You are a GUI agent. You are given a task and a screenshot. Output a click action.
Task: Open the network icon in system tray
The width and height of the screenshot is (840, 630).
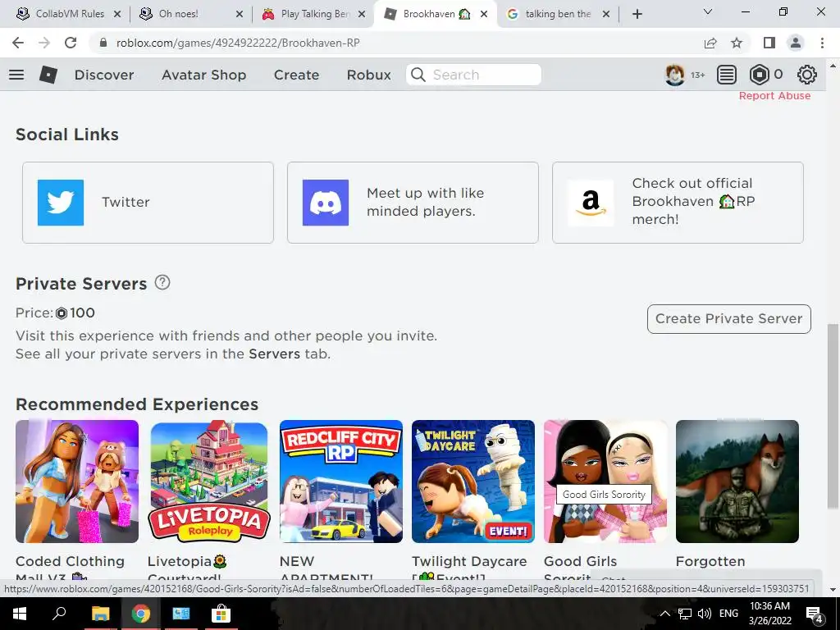[x=685, y=614]
